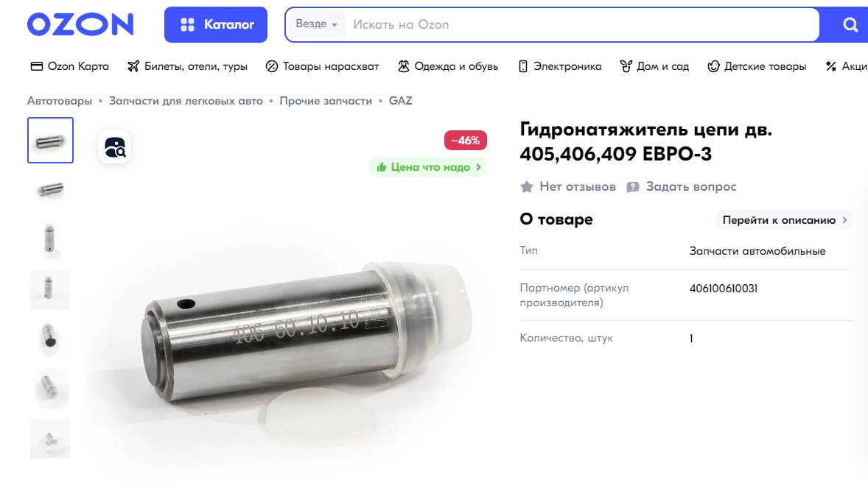The height and width of the screenshot is (491, 868).
Task: Click the star icon next to Нет отзывов
Action: coord(526,187)
